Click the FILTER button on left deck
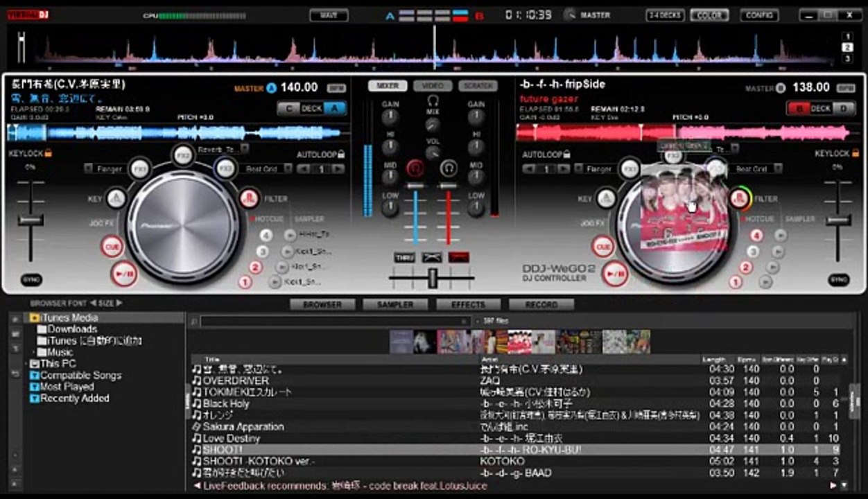This screenshot has height=499, width=868. (248, 199)
